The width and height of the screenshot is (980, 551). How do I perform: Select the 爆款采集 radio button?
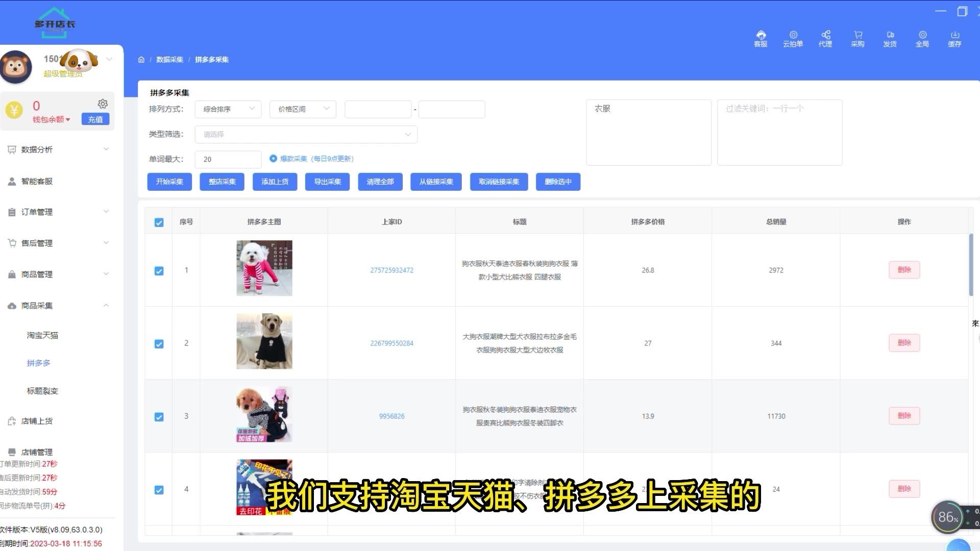273,159
